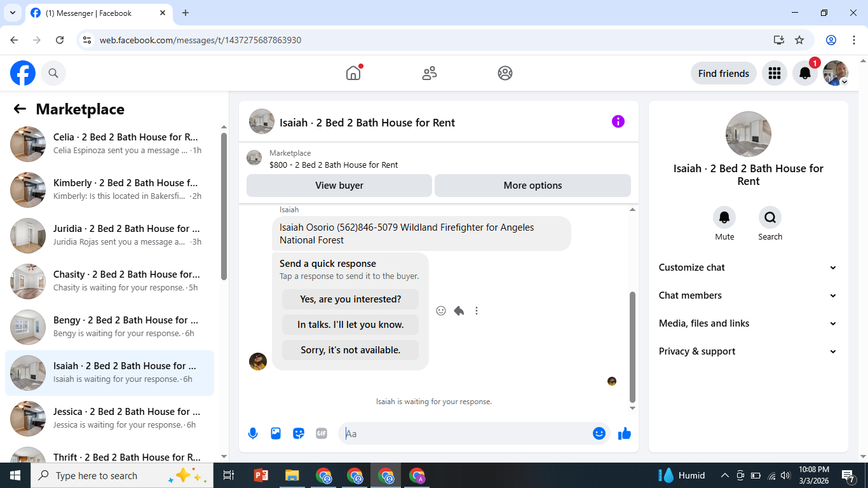Open the apps grid menu icon
The height and width of the screenshot is (488, 868).
pyautogui.click(x=774, y=73)
